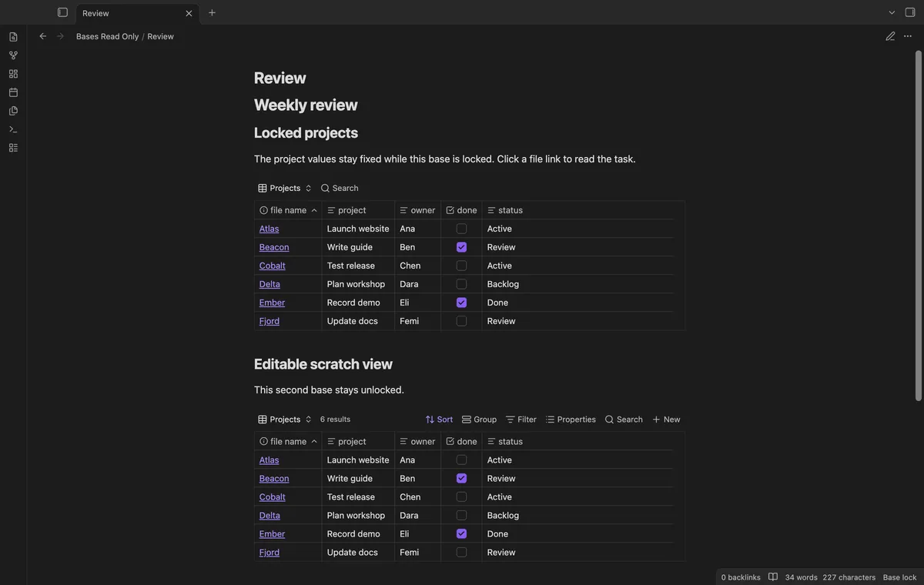Image resolution: width=924 pixels, height=585 pixels.
Task: Click project column header in locked base
Action: click(x=358, y=210)
